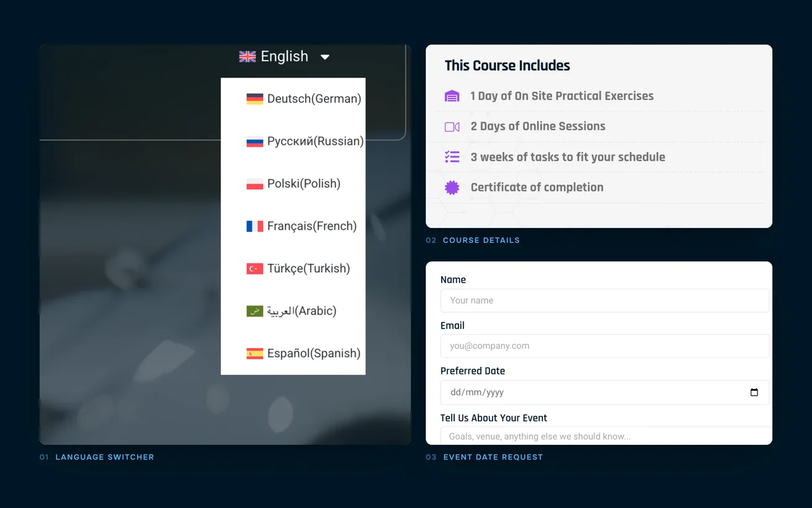
Task: Click the Polish flag icon
Action: click(x=255, y=184)
